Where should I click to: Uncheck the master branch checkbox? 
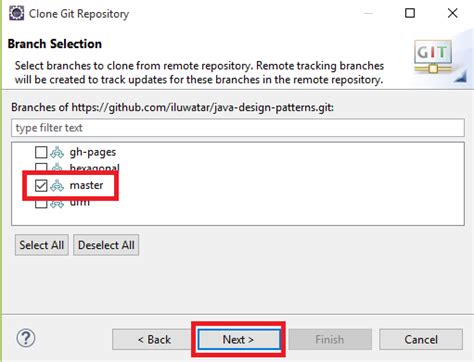[41, 185]
